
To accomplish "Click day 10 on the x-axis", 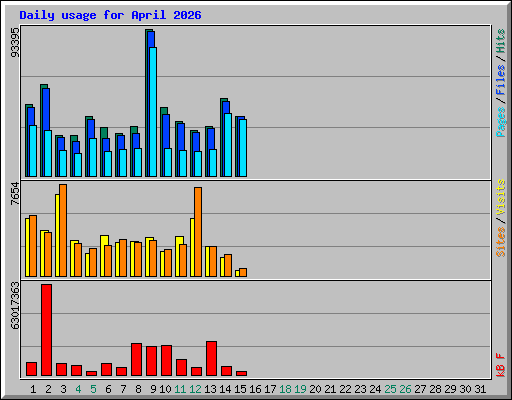I will click(x=165, y=389).
